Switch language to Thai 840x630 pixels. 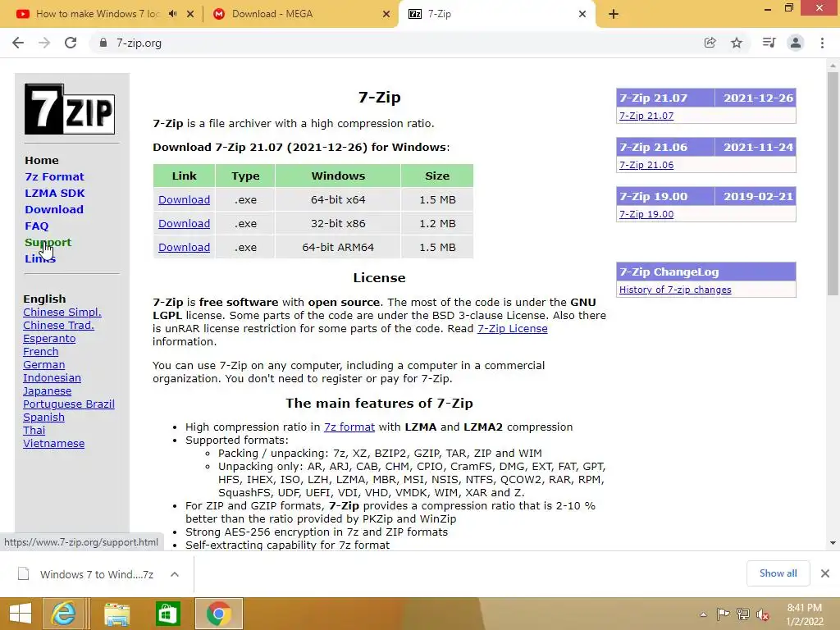[34, 430]
